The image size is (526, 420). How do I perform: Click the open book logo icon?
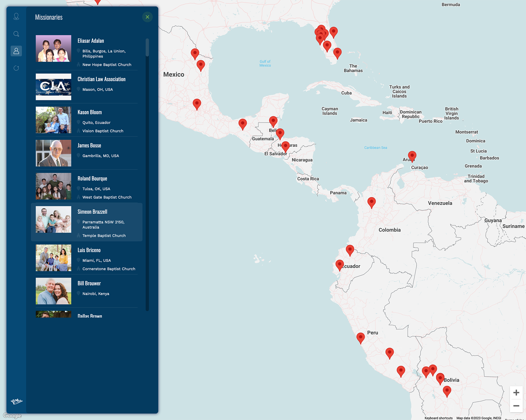point(17,401)
